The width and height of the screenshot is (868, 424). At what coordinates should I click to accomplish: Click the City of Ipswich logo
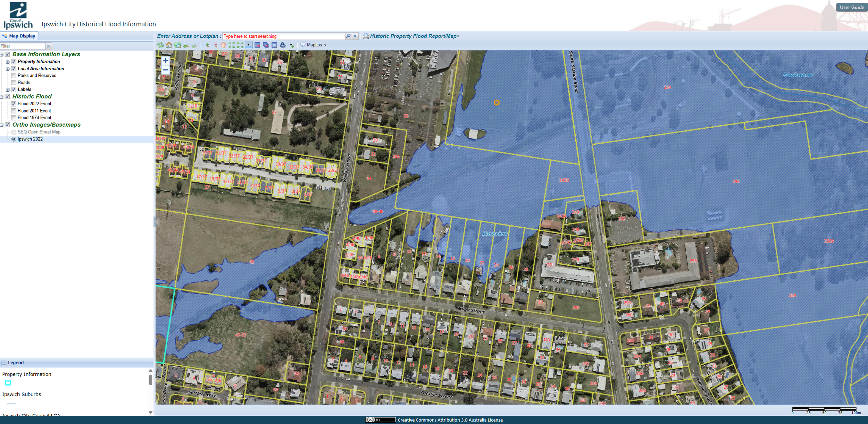click(x=18, y=15)
